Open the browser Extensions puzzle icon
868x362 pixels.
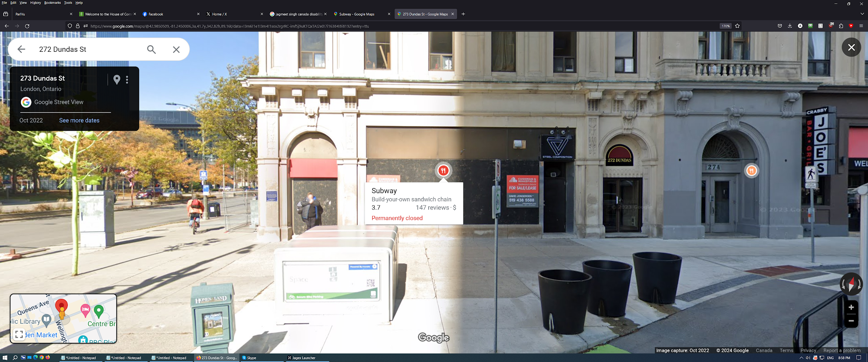point(841,26)
